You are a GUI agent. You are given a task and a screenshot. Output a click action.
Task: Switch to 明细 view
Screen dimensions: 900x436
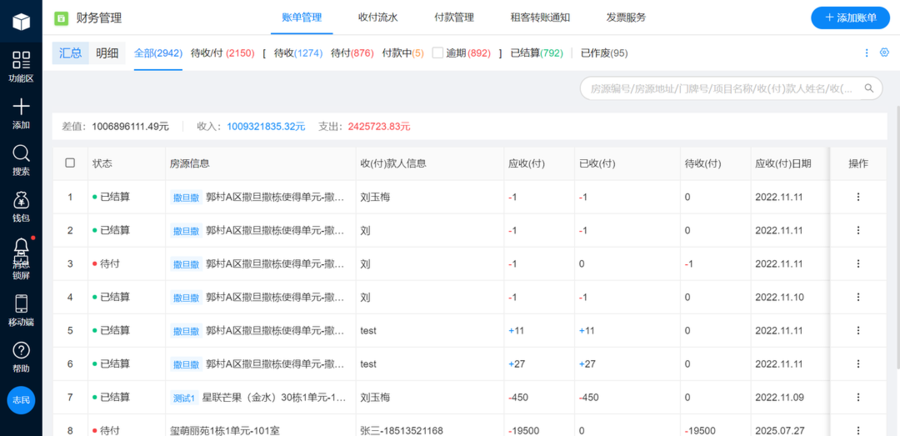point(107,53)
